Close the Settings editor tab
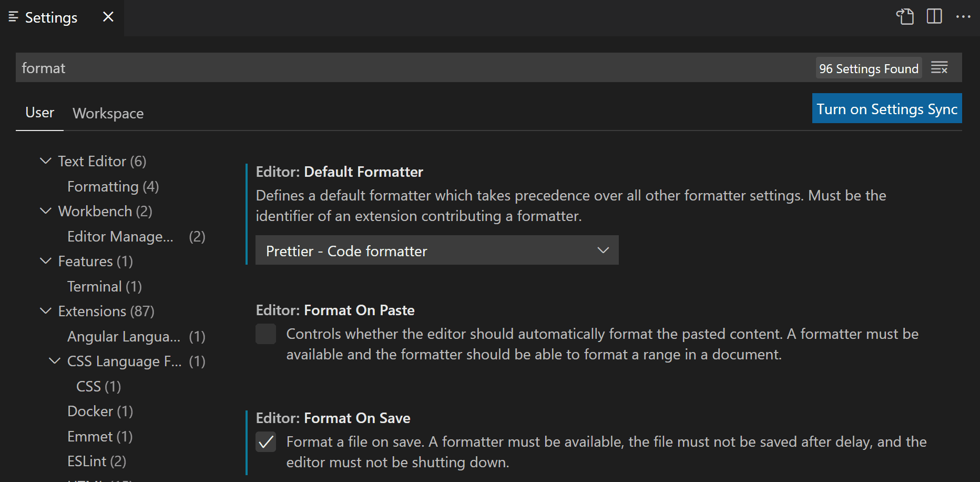 (108, 17)
